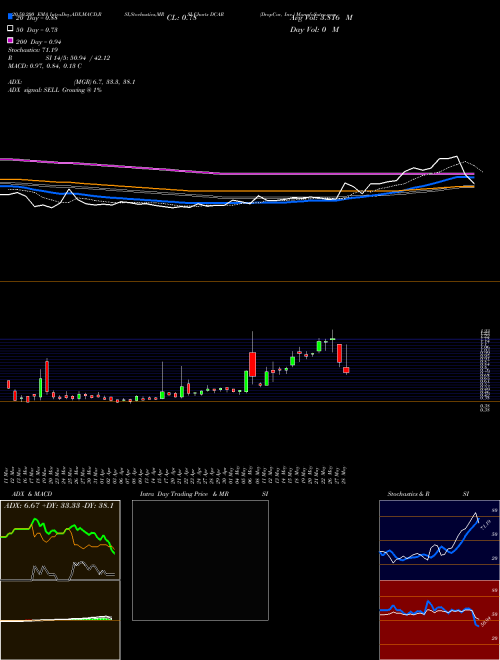The image size is (500, 660).
Task: Open the red RSI panel chart
Action: pyautogui.click(x=439, y=620)
